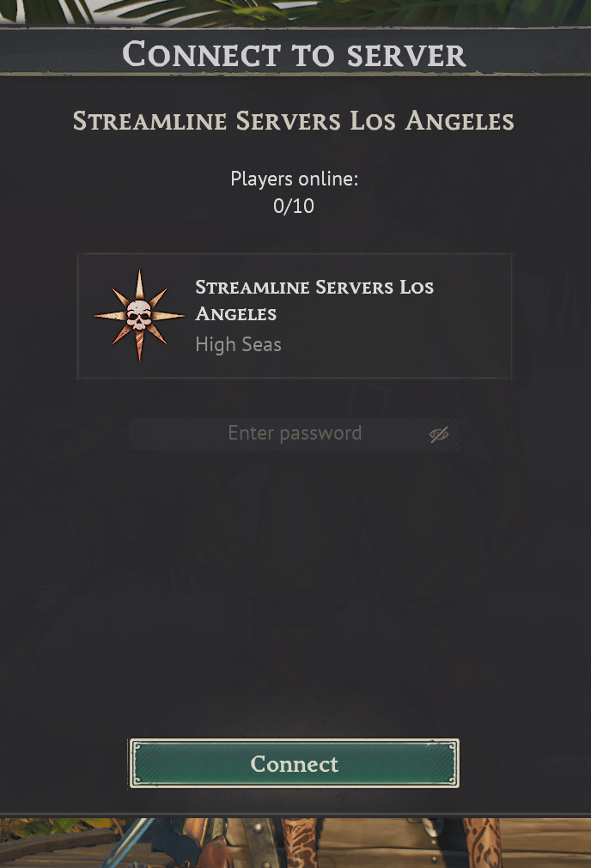Click the Players online label
Viewport: 591px width, 868px height.
tap(294, 179)
